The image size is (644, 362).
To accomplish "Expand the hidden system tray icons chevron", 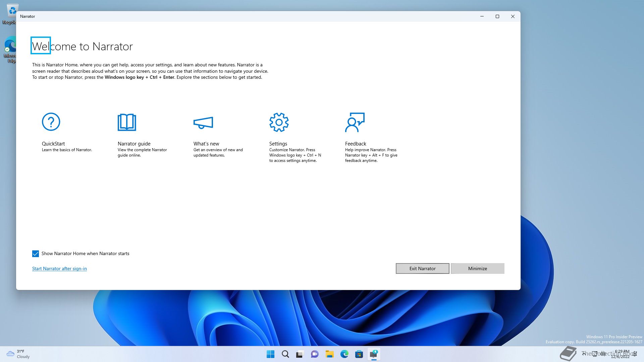I will point(584,354).
